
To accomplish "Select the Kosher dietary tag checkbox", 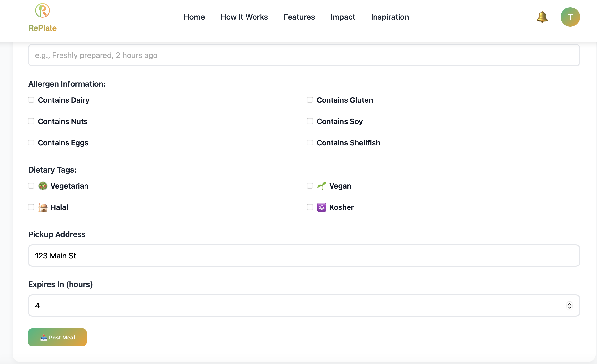I will 310,207.
